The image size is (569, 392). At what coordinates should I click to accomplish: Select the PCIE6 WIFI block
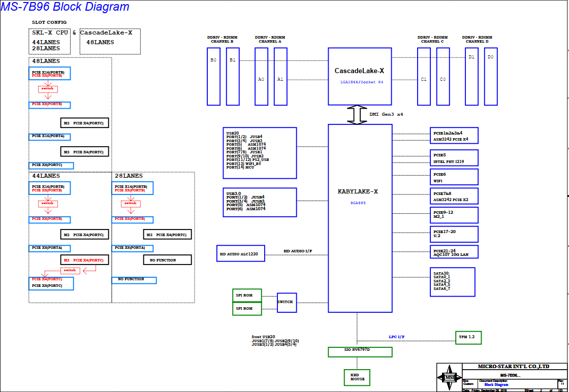[454, 177]
